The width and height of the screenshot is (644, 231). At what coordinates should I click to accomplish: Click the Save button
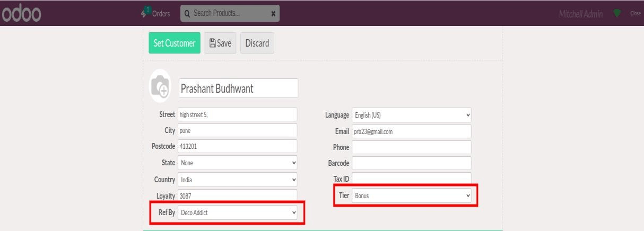(x=220, y=43)
